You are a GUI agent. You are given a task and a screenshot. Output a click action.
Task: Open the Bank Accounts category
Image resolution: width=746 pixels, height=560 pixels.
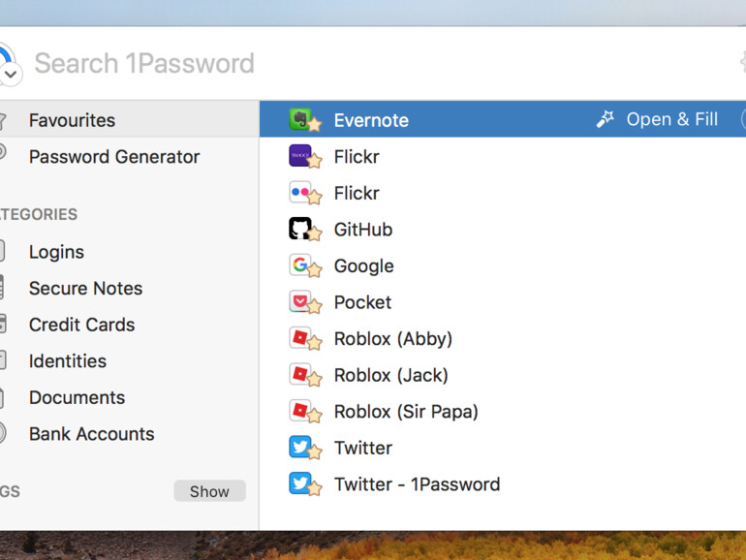click(91, 434)
